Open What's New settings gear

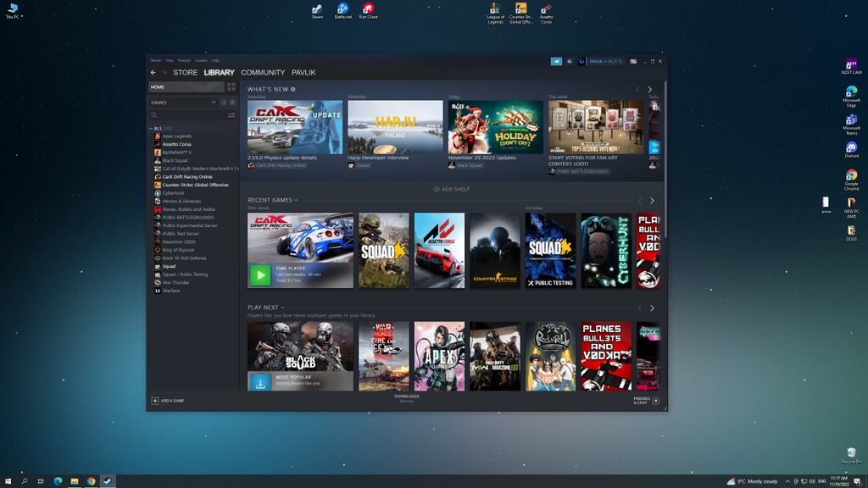[x=293, y=89]
